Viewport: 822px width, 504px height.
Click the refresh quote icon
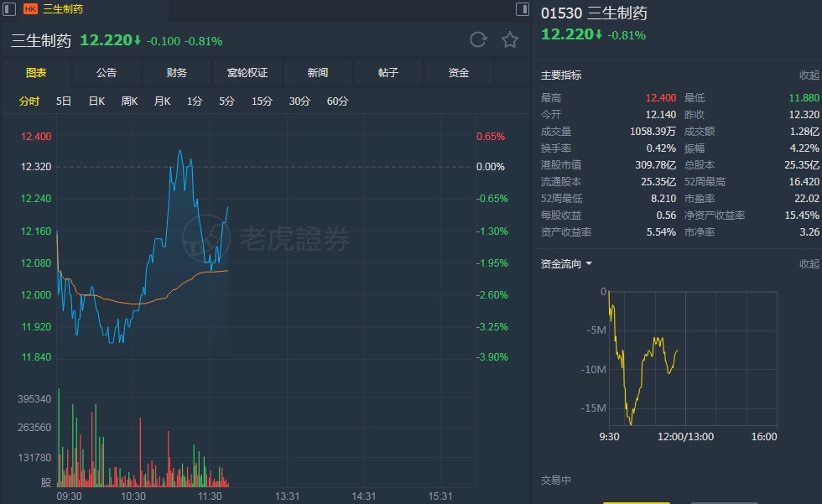click(478, 39)
